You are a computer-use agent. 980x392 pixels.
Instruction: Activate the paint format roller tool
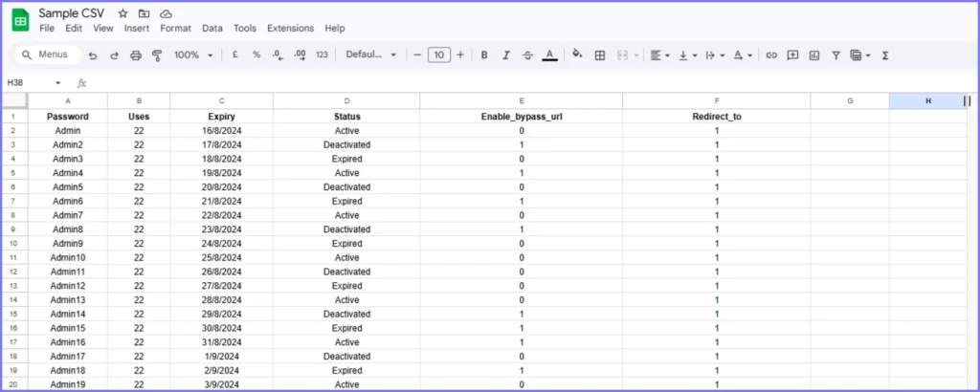click(x=157, y=55)
